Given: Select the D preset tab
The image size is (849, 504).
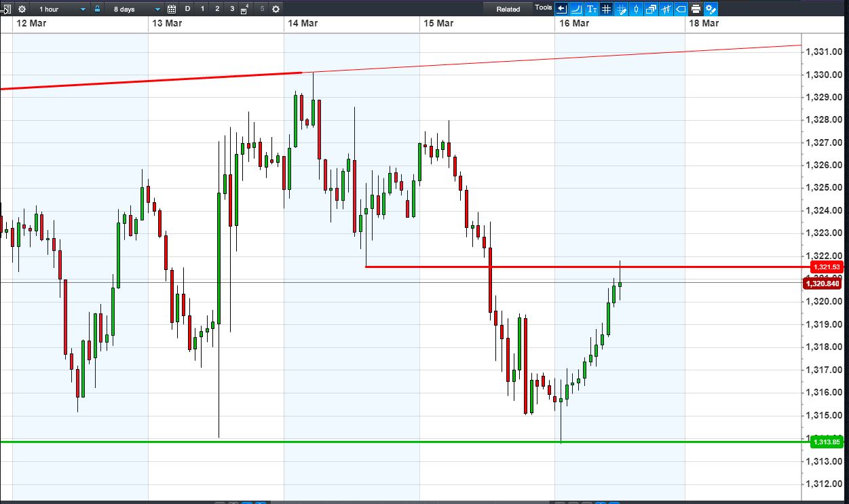Looking at the screenshot, I should (x=188, y=9).
